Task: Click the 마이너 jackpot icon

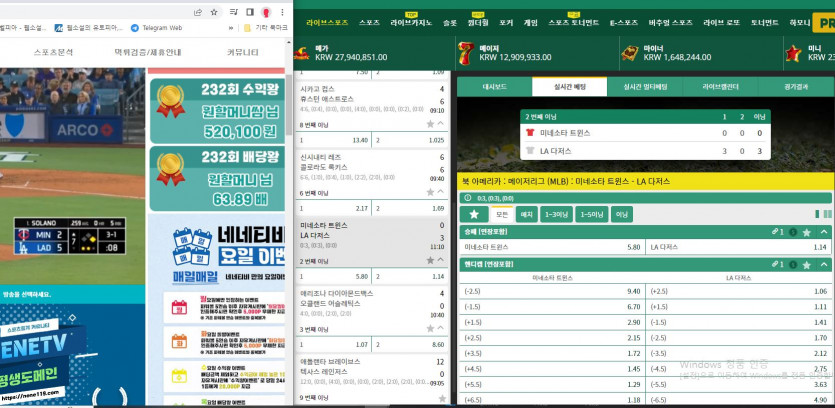Action: pyautogui.click(x=629, y=53)
